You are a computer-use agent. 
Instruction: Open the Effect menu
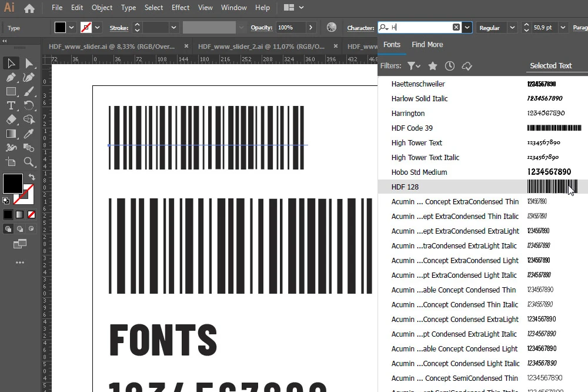coord(181,8)
